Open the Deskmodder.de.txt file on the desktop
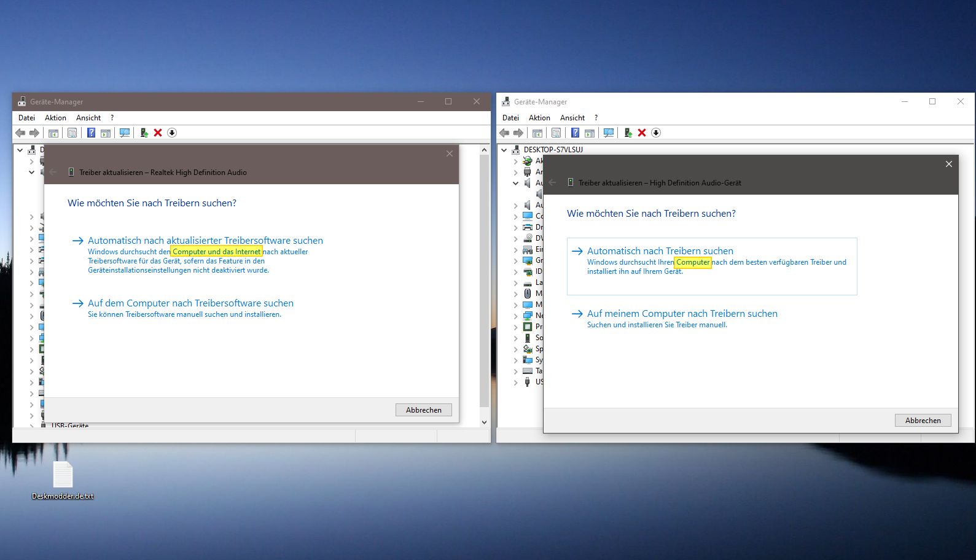 coord(63,480)
